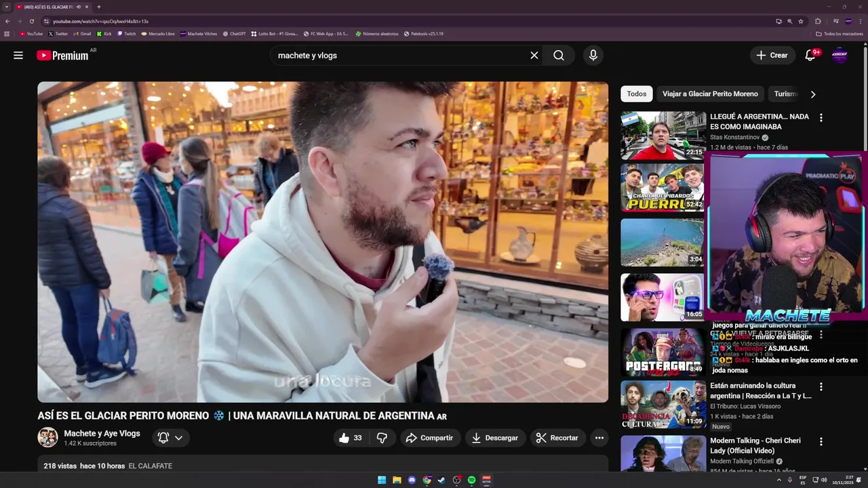Click the EL CALAFATE location link
The width and height of the screenshot is (868, 488).
[151, 466]
